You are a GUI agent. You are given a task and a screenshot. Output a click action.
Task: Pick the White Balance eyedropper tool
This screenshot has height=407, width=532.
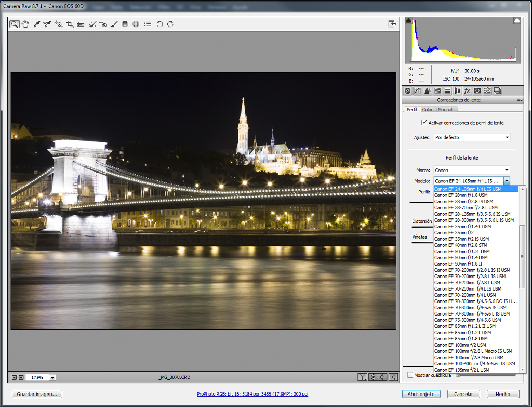coord(37,24)
